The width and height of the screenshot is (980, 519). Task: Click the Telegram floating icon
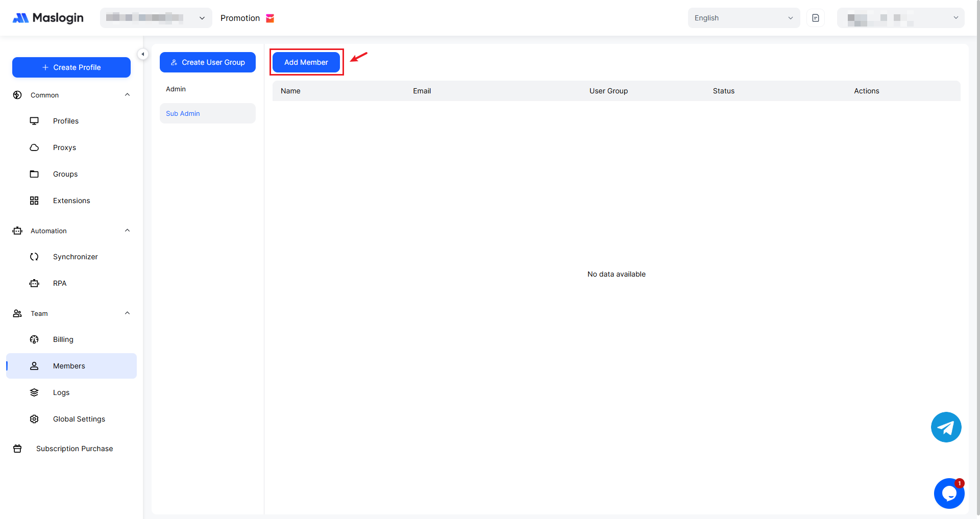click(946, 427)
